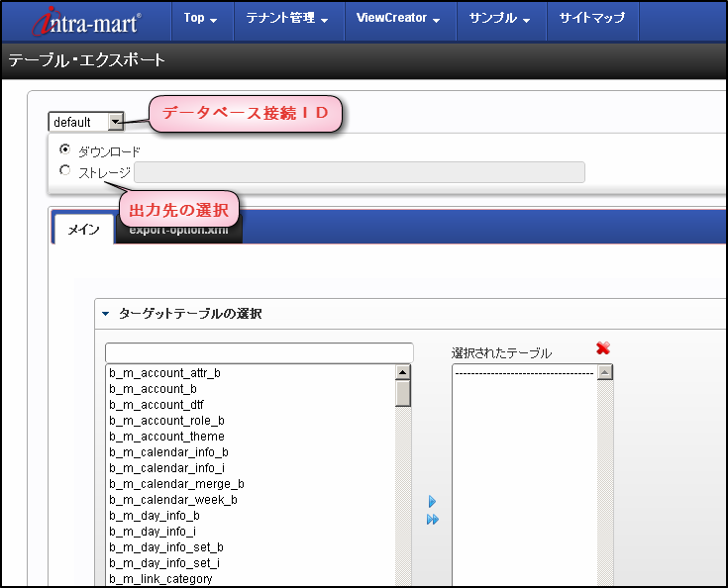Image resolution: width=728 pixels, height=588 pixels.
Task: Select b_m_link_category in the list
Action: tap(251, 579)
